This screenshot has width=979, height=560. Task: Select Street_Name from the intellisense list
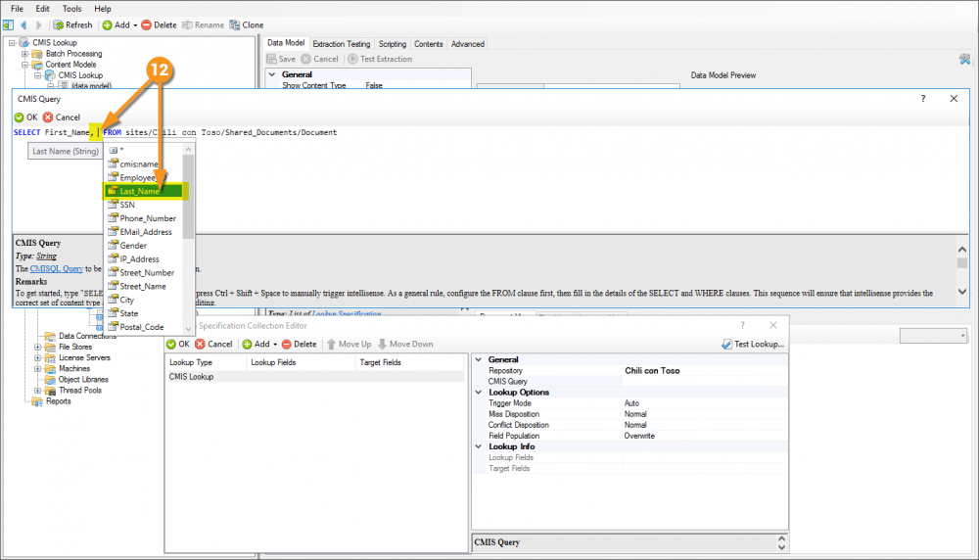[x=144, y=287]
